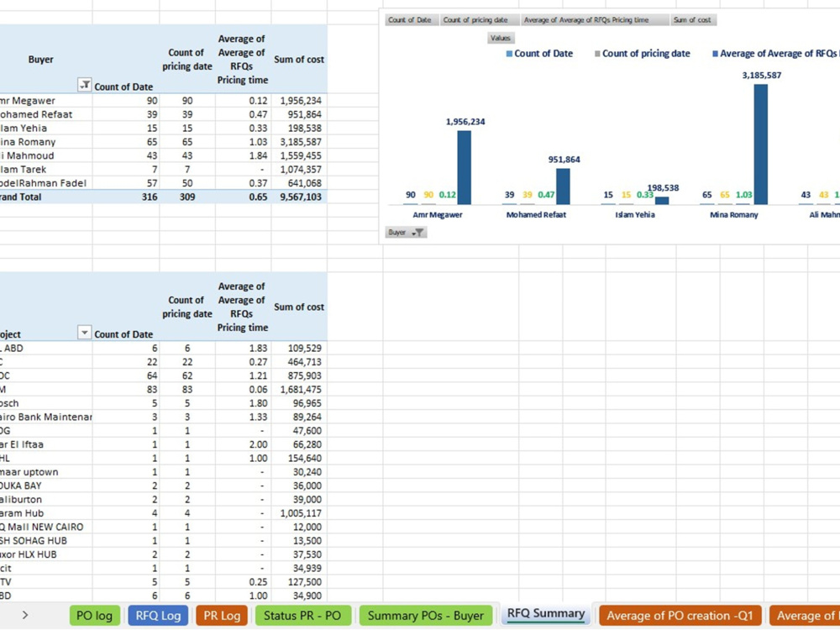Select the Grand Total 316 count cell
Image resolution: width=840 pixels, height=630 pixels.
(126, 197)
